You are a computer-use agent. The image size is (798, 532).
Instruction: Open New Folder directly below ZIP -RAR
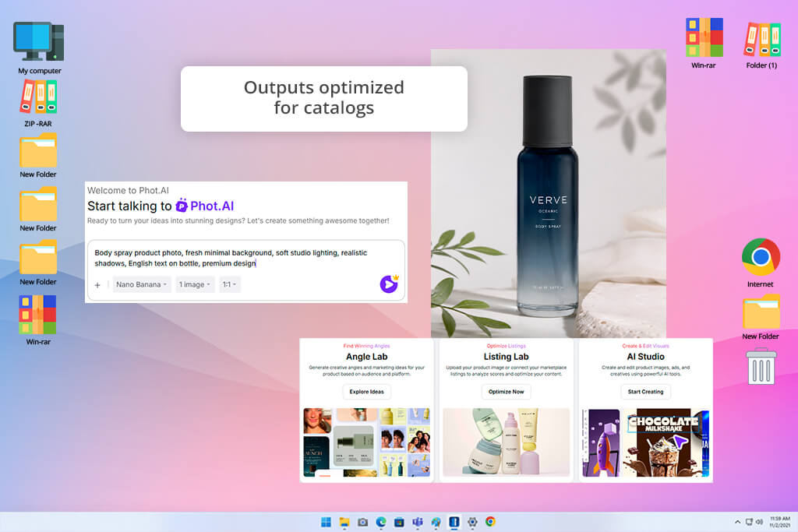pyautogui.click(x=38, y=156)
